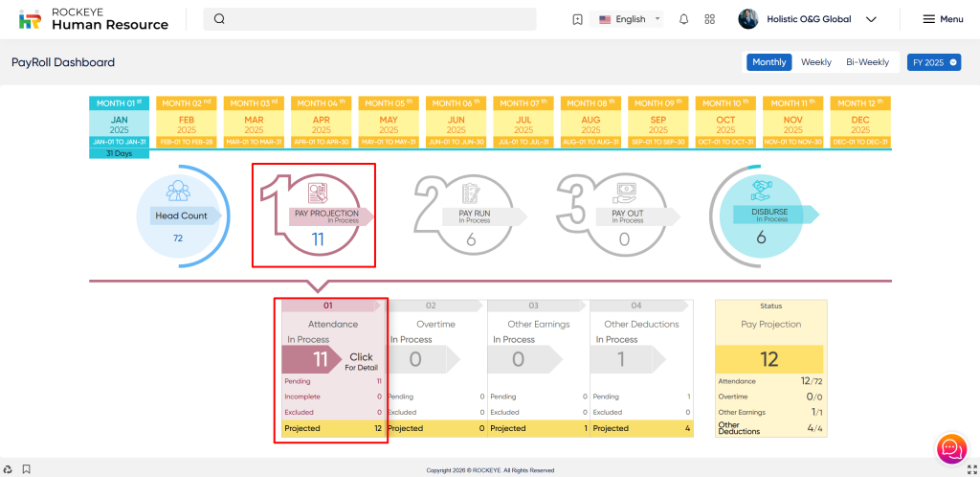Viewport: 980px width, 477px height.
Task: Switch pay period to Bi-Weekly
Action: click(867, 62)
